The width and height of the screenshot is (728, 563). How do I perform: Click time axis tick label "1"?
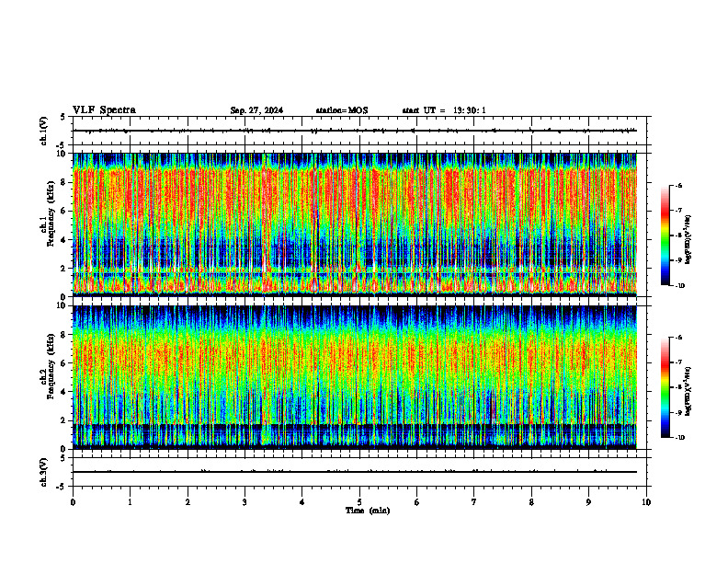[x=130, y=502]
